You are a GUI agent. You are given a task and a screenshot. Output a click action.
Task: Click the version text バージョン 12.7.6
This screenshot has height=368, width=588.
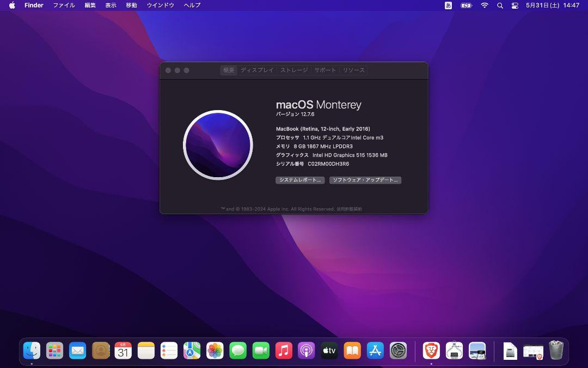[295, 114]
